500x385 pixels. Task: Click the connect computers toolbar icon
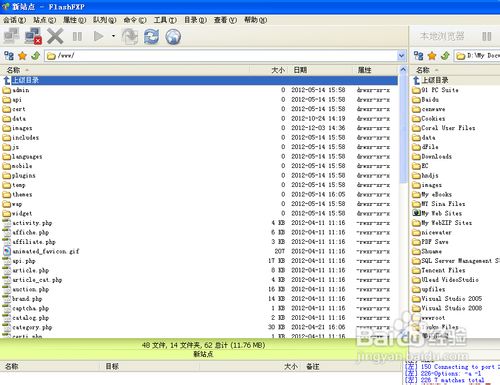point(12,36)
